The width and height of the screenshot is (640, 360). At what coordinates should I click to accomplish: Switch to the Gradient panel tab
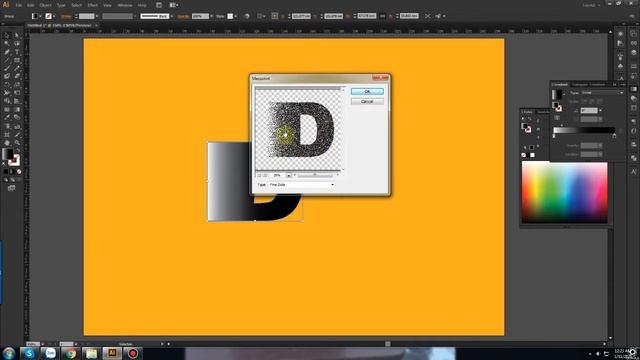point(560,84)
